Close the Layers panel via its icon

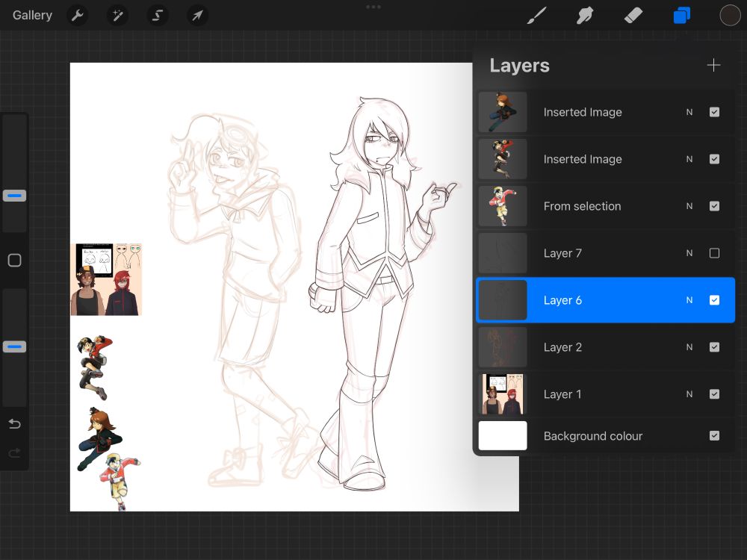tap(681, 15)
